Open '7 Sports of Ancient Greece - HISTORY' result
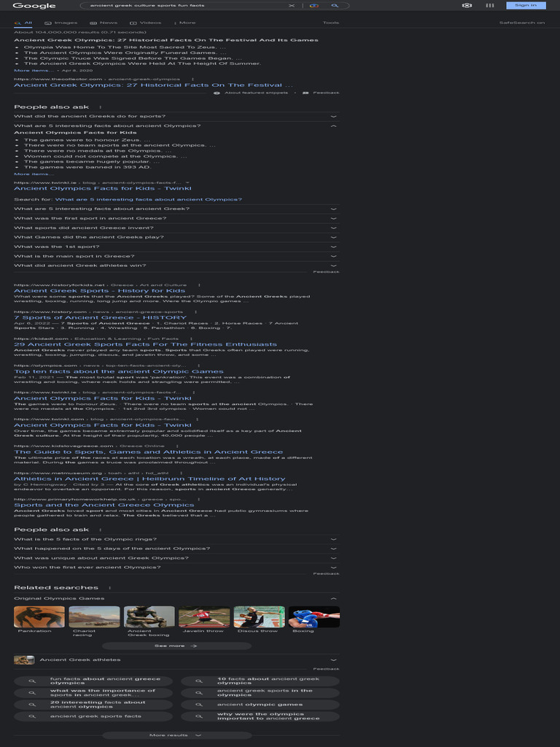The width and height of the screenshot is (560, 747). point(100,317)
